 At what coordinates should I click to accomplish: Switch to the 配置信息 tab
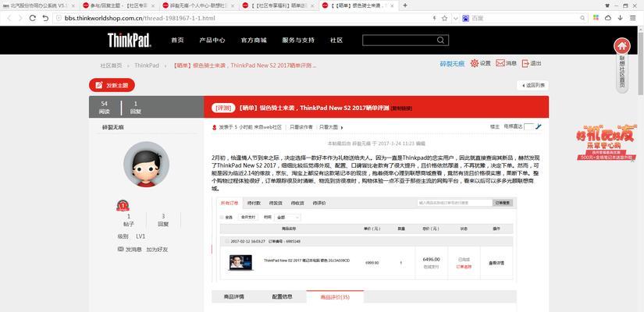[x=282, y=296]
